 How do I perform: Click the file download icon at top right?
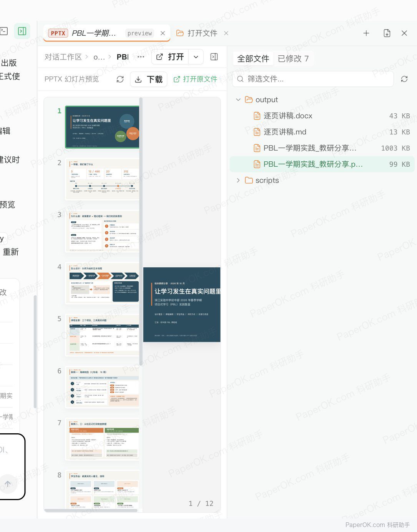(x=387, y=33)
